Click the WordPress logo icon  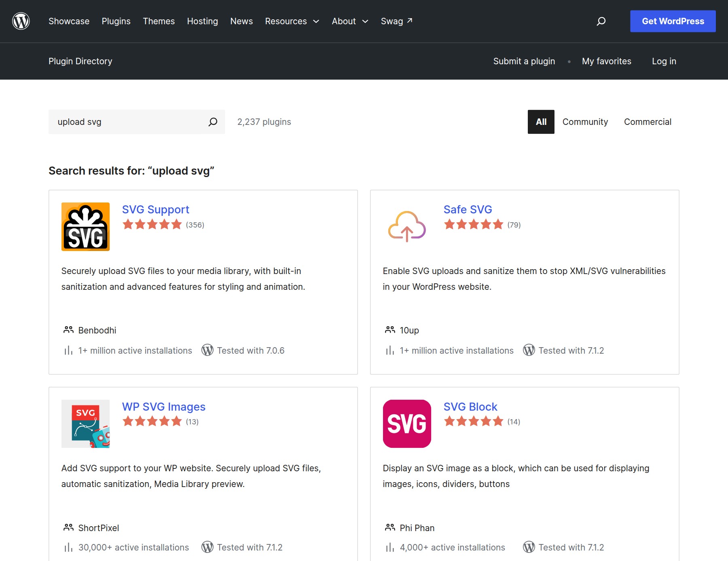21,21
